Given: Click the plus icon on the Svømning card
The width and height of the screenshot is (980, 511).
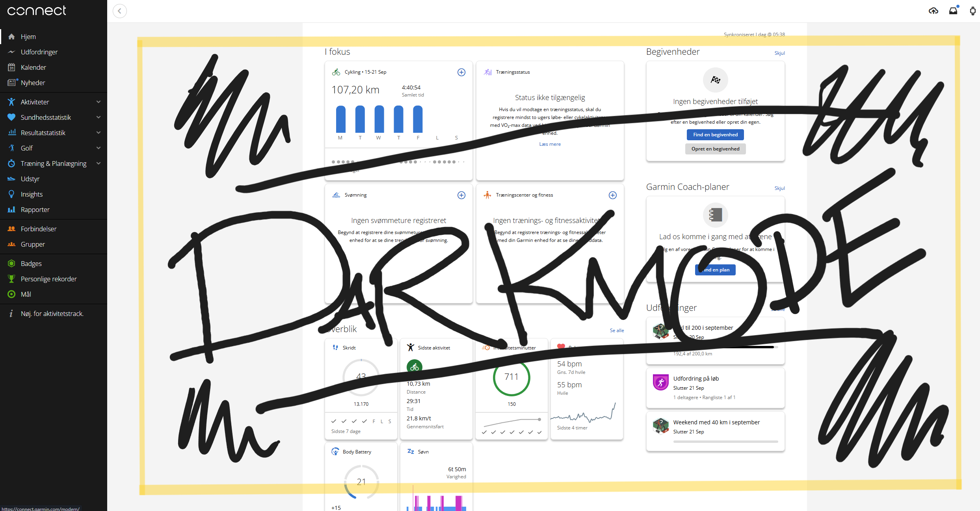Looking at the screenshot, I should pyautogui.click(x=461, y=195).
